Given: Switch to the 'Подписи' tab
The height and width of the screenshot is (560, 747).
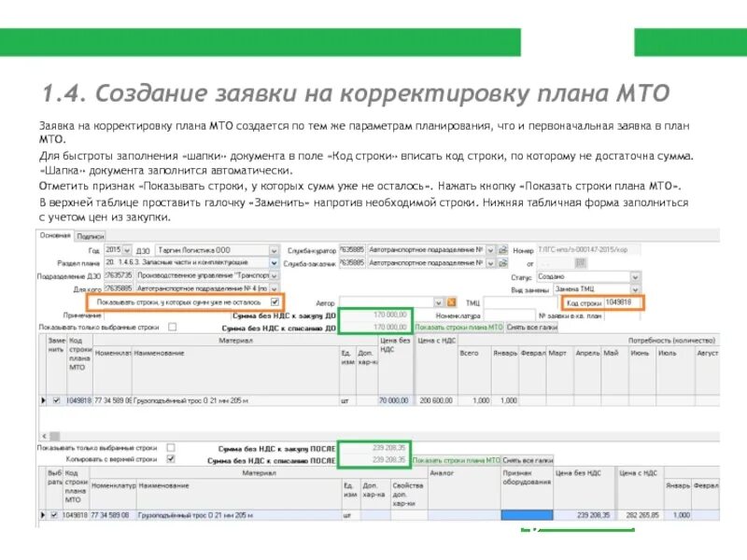Looking at the screenshot, I should pyautogui.click(x=90, y=236).
